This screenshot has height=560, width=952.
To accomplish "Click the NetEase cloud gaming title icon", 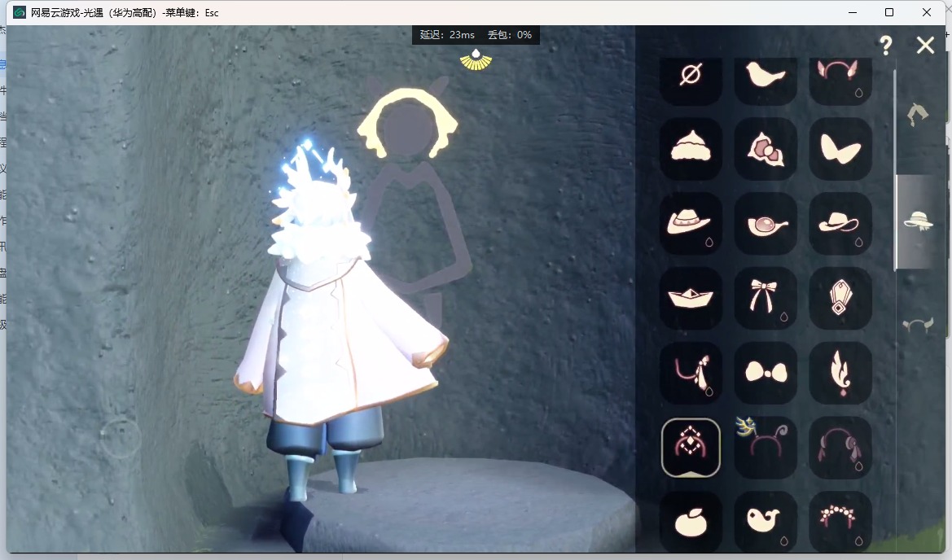I will pyautogui.click(x=20, y=12).
